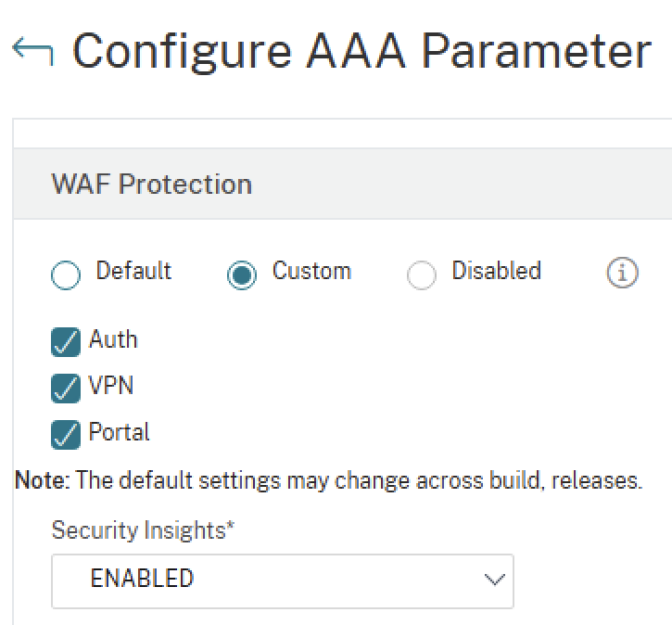The width and height of the screenshot is (672, 625).
Task: Disable the Portal checkbox
Action: point(66,434)
